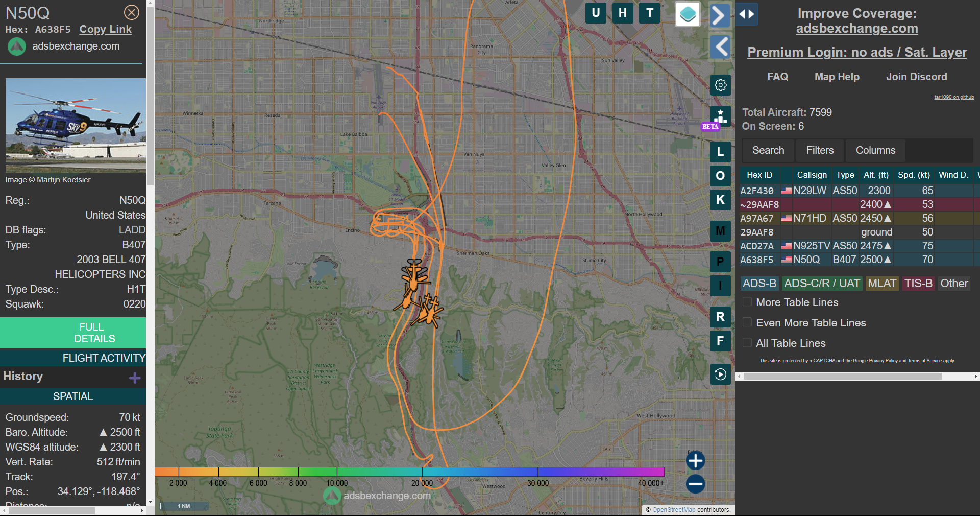
Task: Click the Copy Link link
Action: pyautogui.click(x=105, y=30)
